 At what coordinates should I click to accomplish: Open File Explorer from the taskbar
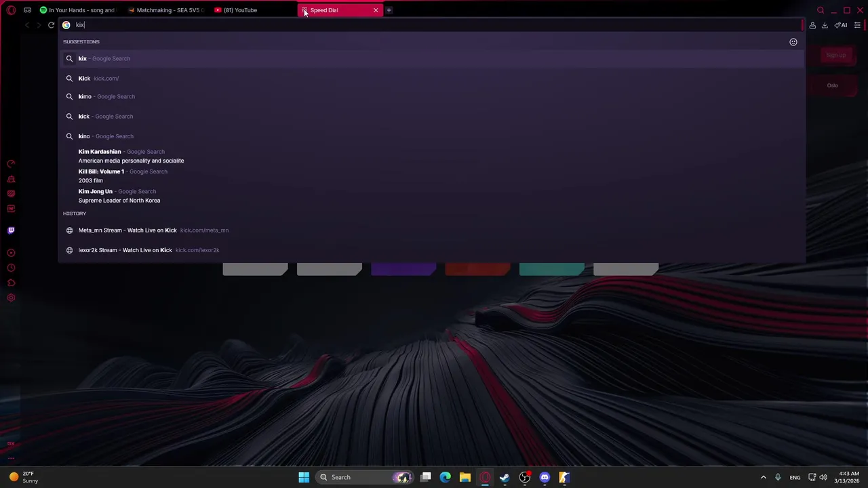[x=465, y=477]
